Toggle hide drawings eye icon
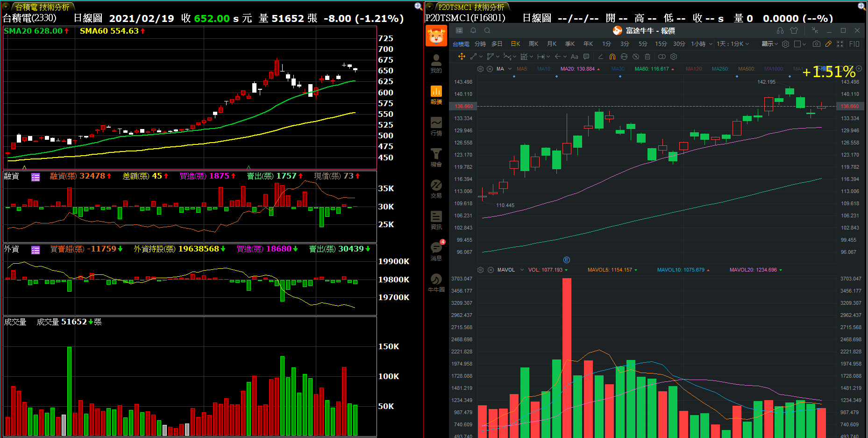The height and width of the screenshot is (438, 868). click(x=635, y=57)
